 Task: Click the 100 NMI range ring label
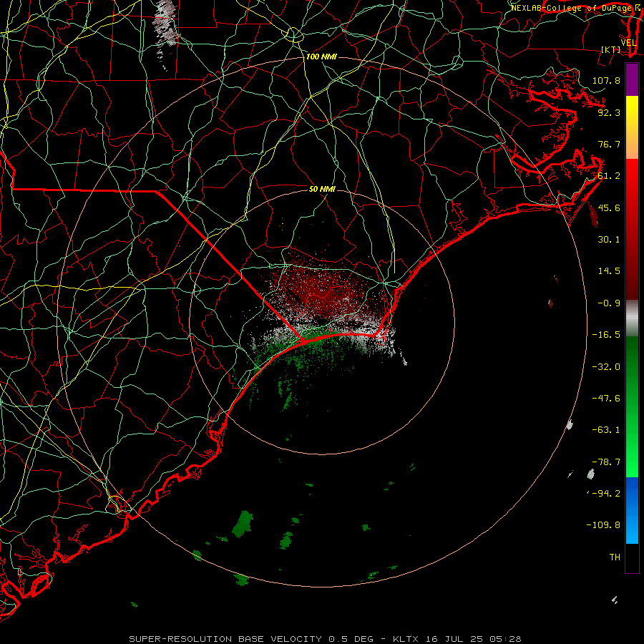(x=321, y=57)
